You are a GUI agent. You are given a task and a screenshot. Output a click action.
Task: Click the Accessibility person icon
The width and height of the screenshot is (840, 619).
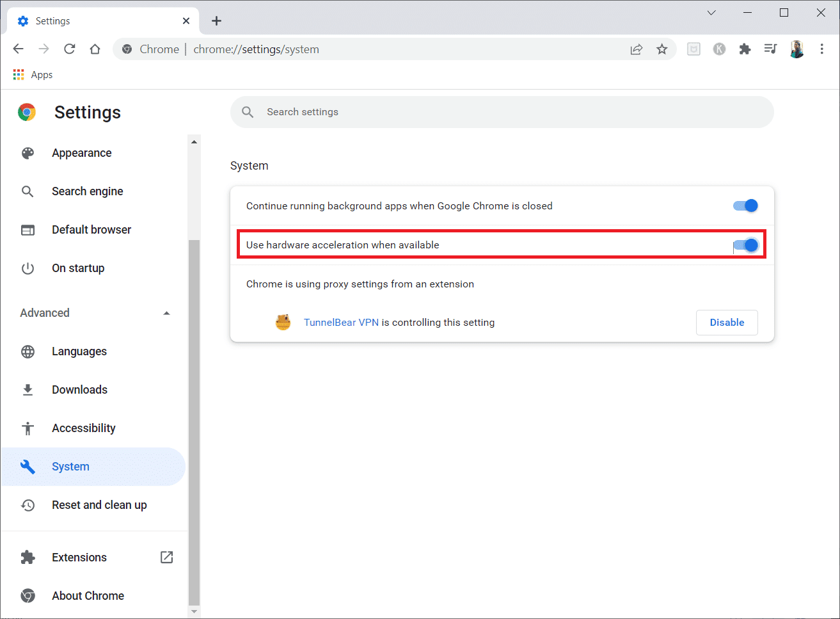coord(28,428)
